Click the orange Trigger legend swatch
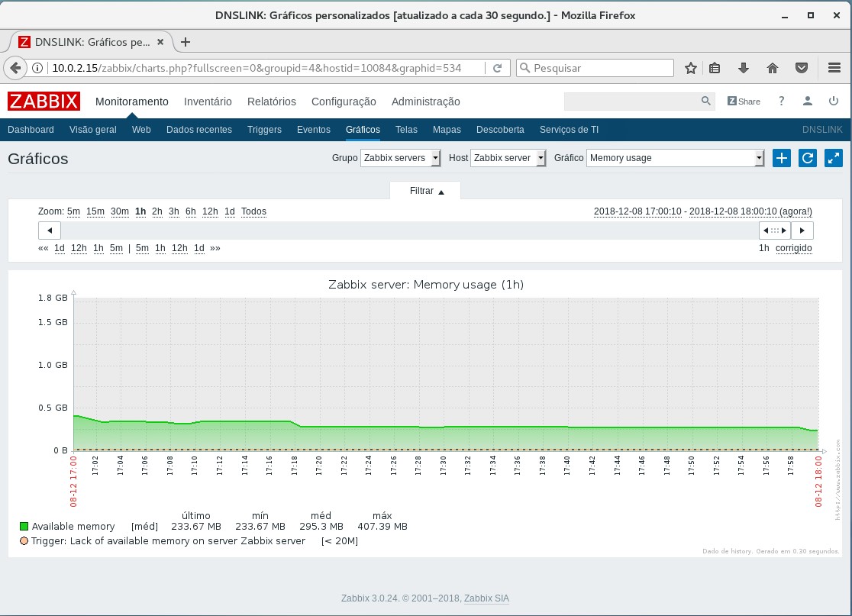The image size is (852, 616). (24, 540)
